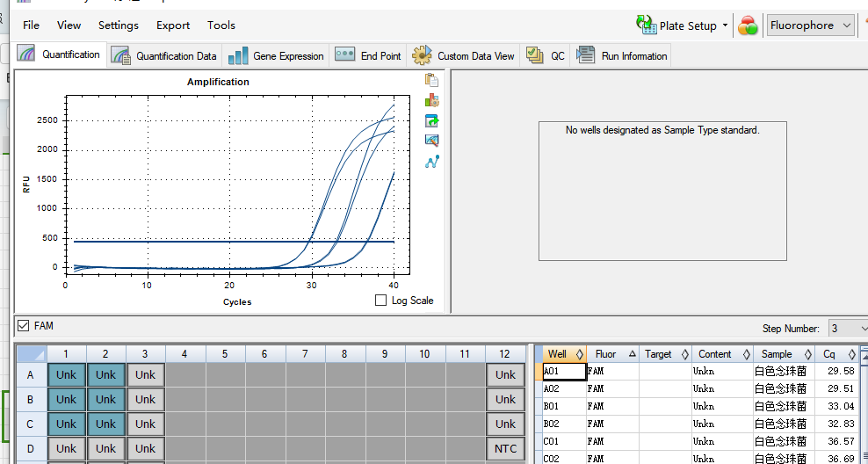Click the A01 well cell in table
This screenshot has width=868, height=464.
565,372
